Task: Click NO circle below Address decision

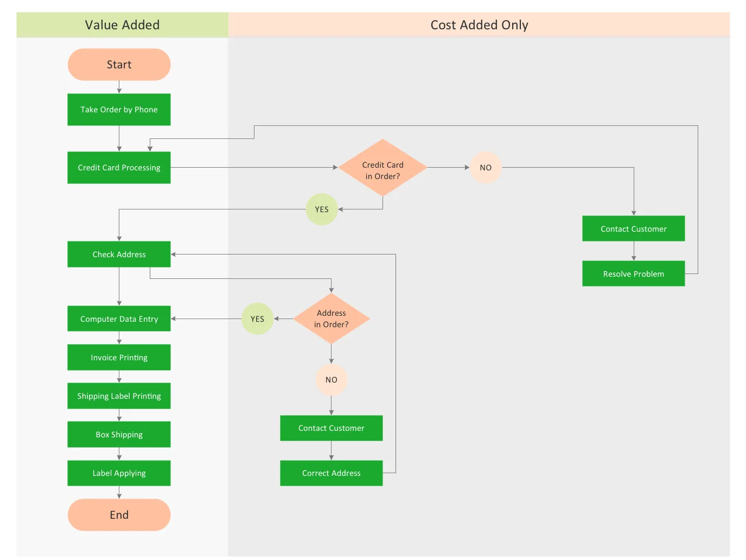Action: click(331, 380)
